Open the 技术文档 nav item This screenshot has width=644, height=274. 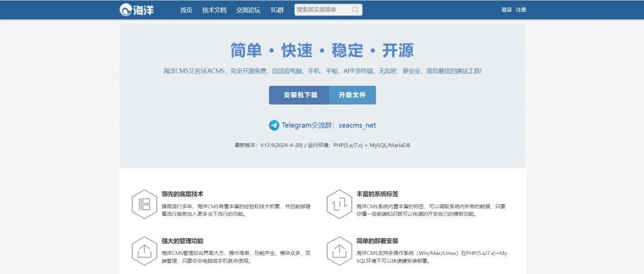214,10
